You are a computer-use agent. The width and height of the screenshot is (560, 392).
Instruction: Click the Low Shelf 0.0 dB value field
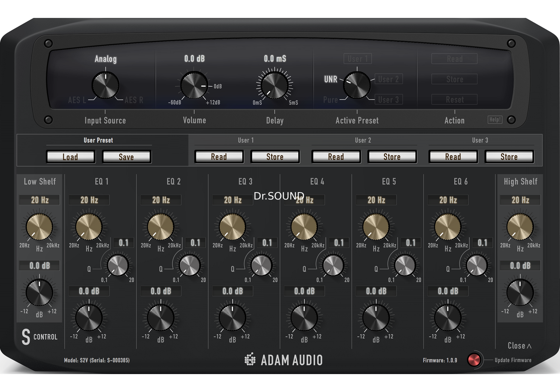pyautogui.click(x=40, y=266)
